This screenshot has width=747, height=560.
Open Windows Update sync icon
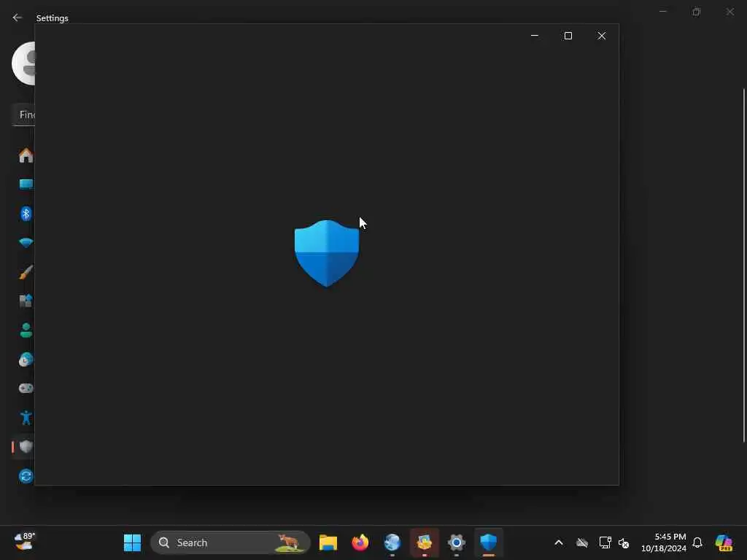(26, 476)
